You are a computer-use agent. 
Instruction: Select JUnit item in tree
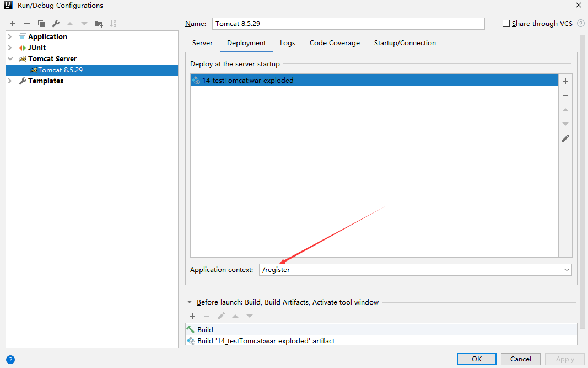[x=37, y=47]
